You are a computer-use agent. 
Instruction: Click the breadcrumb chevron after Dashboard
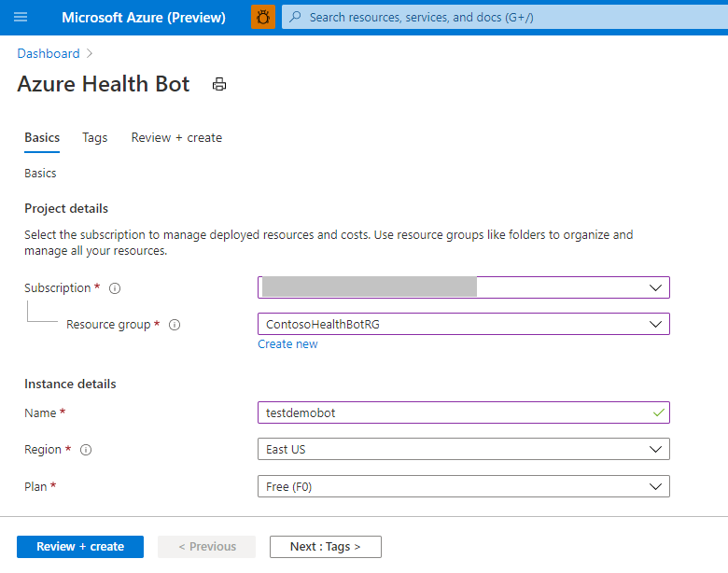90,54
